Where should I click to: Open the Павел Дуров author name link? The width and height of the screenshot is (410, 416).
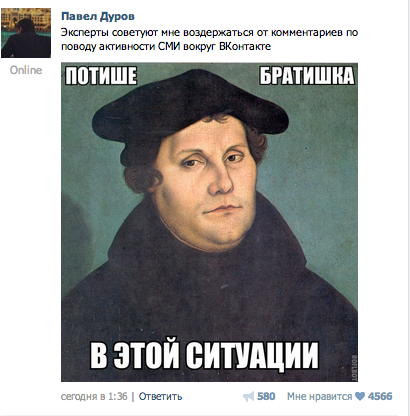[x=98, y=16]
